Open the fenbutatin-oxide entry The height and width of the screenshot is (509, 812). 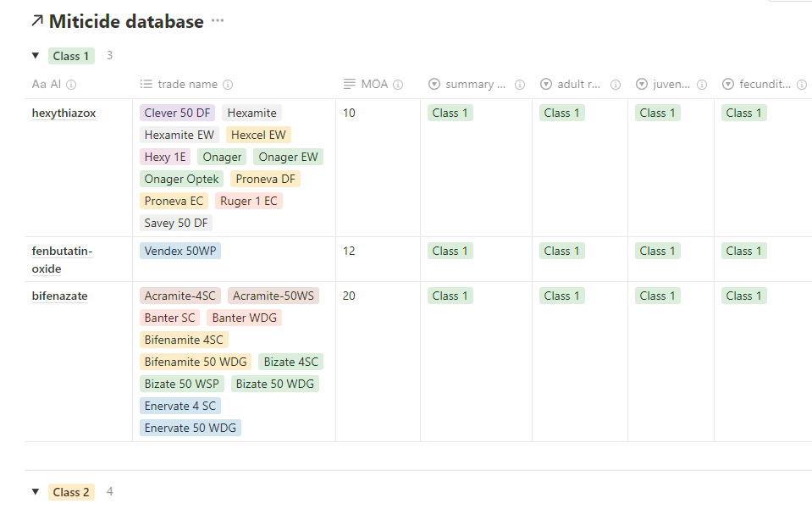click(61, 259)
